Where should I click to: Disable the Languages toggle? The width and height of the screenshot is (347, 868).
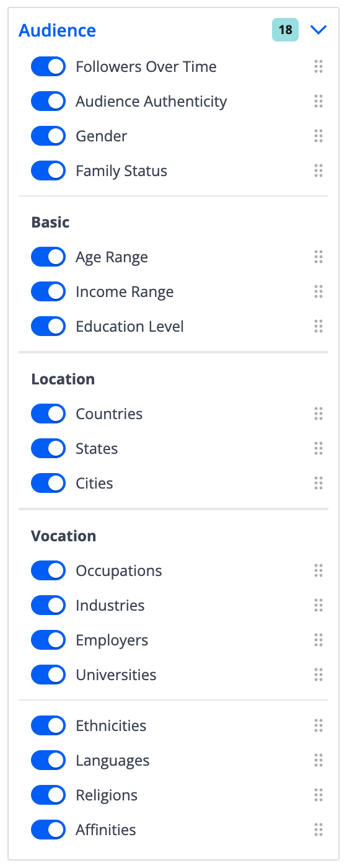tap(48, 761)
